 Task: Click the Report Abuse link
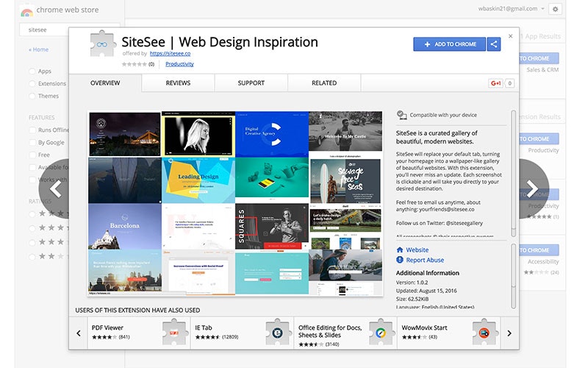pos(425,260)
